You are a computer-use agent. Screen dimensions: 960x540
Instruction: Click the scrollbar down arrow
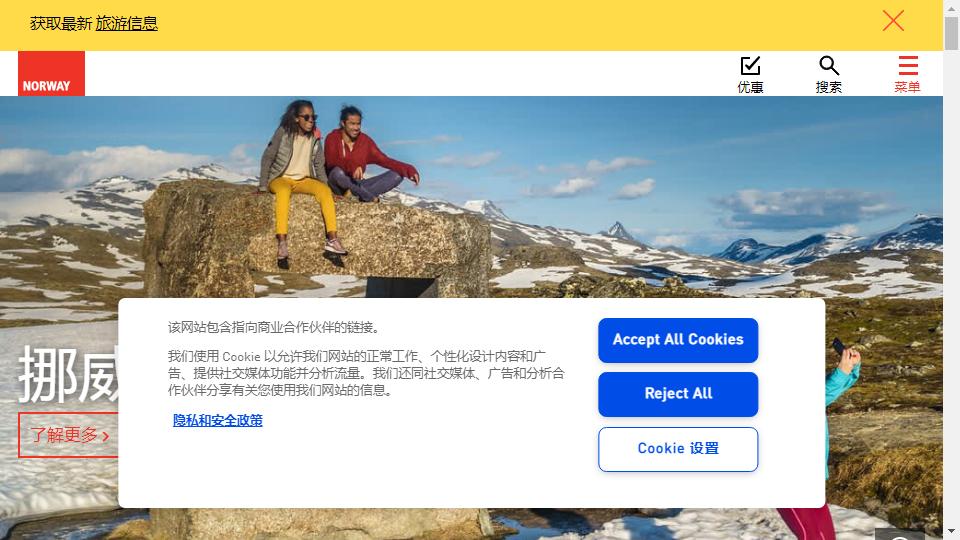pyautogui.click(x=951, y=533)
